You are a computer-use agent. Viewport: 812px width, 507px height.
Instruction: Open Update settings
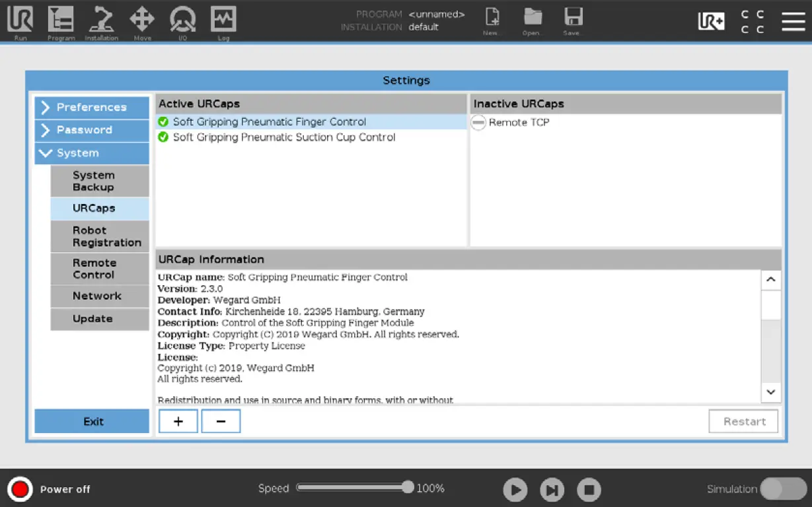click(x=100, y=319)
